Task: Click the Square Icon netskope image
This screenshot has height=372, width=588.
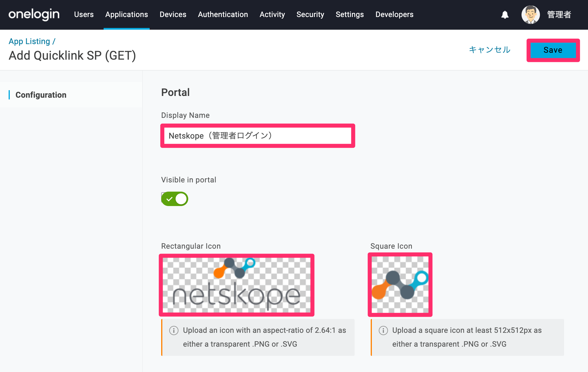Action: click(400, 285)
